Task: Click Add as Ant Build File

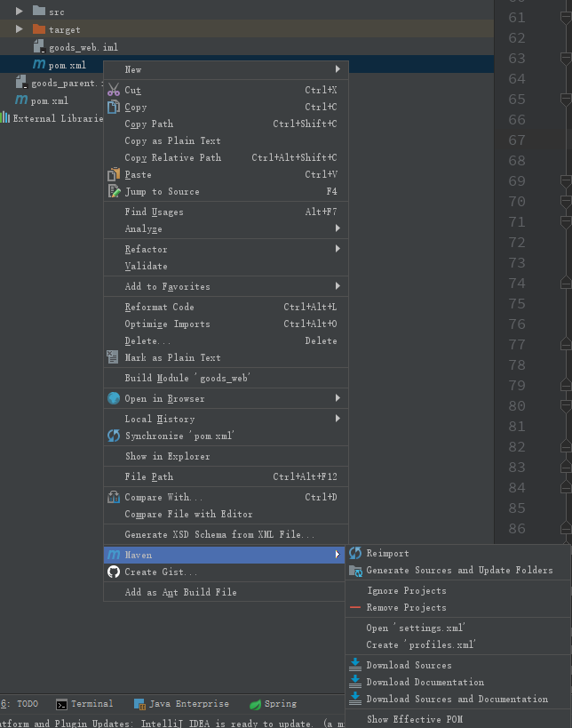Action: point(226,592)
